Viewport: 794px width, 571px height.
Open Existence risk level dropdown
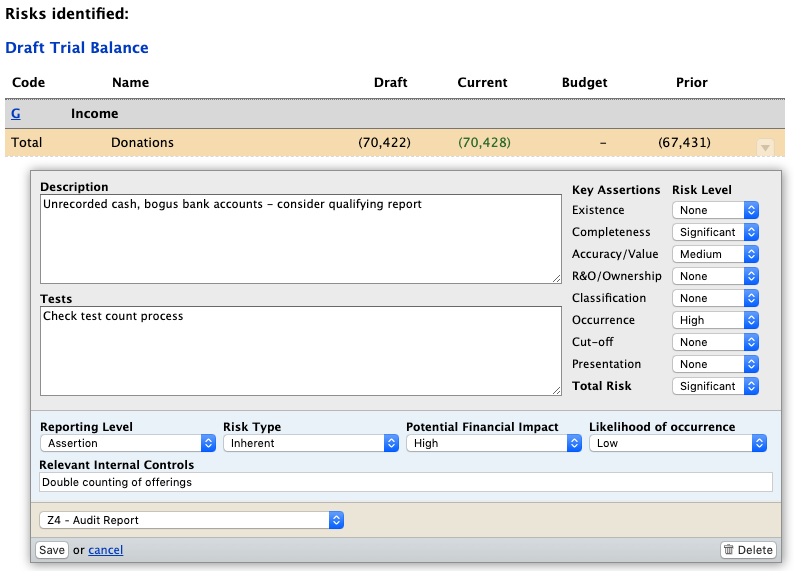click(x=715, y=210)
